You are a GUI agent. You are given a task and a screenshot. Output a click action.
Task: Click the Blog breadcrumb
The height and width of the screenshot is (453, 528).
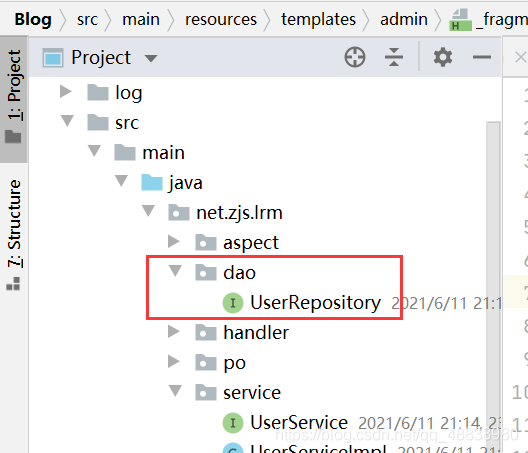click(33, 19)
